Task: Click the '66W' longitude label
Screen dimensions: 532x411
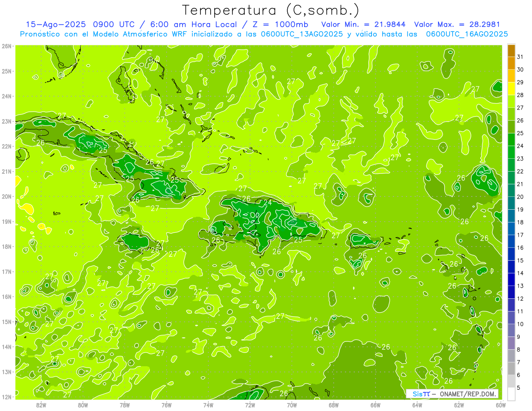Action: (376, 405)
